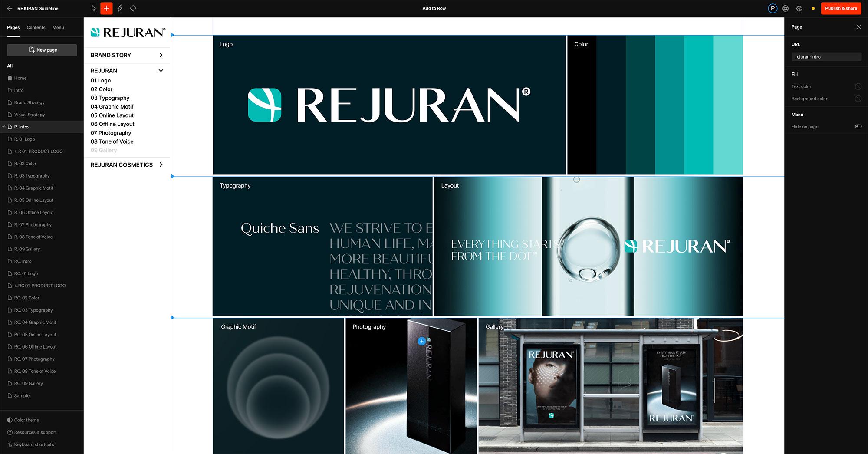Click the New page button
Screen dimensions: 868x454
[42, 50]
